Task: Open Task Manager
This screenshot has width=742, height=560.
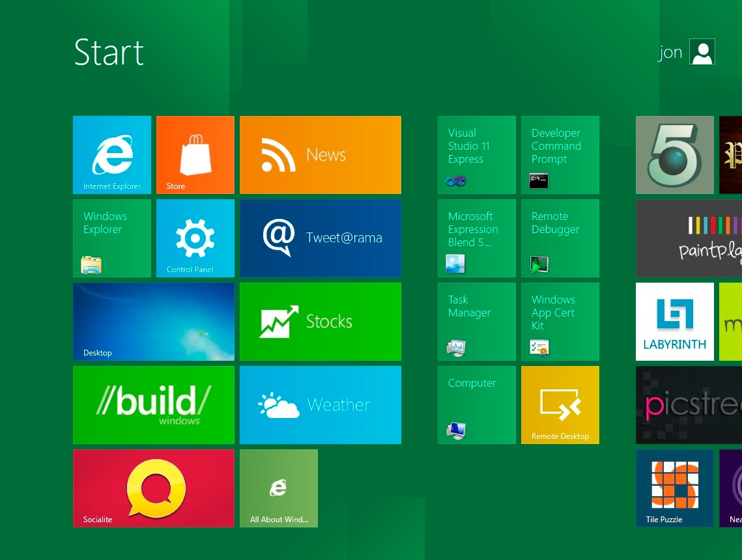Action: [x=476, y=321]
